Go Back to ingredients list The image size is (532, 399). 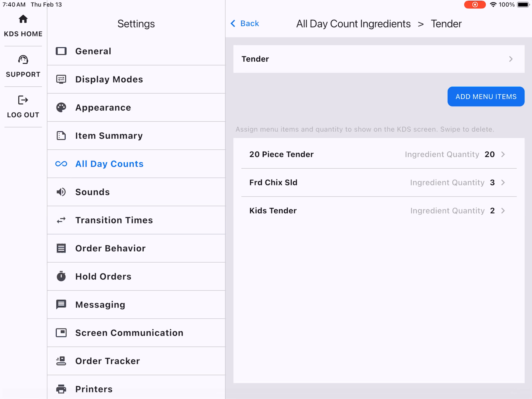[245, 23]
